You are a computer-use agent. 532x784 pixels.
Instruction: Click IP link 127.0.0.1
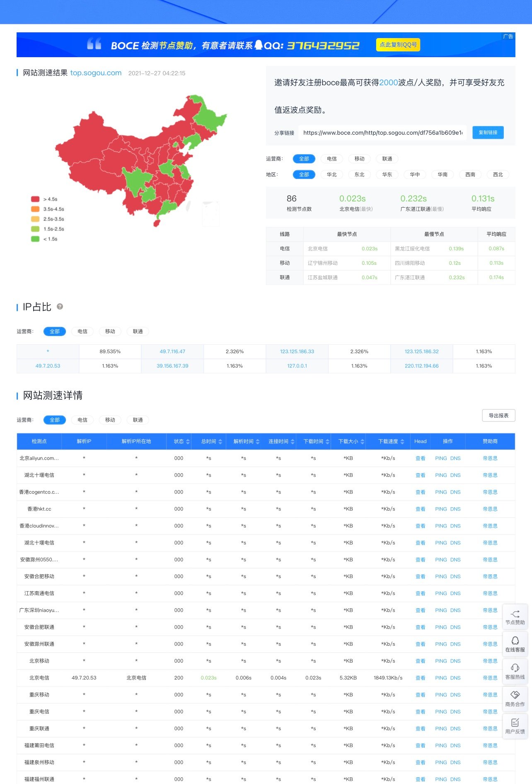click(x=297, y=366)
